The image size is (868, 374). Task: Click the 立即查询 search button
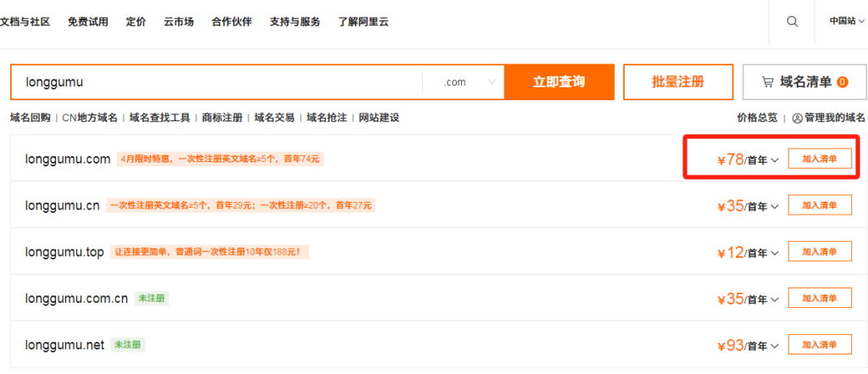[559, 82]
